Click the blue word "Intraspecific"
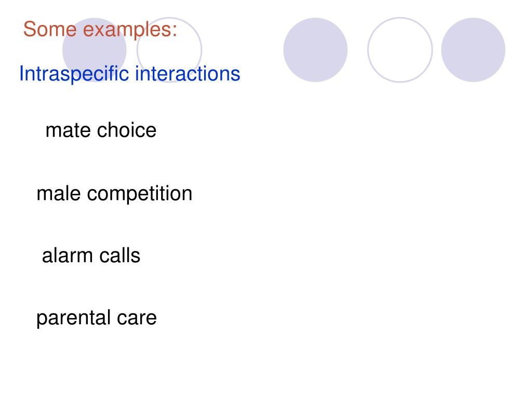The height and width of the screenshot is (399, 532). click(74, 74)
